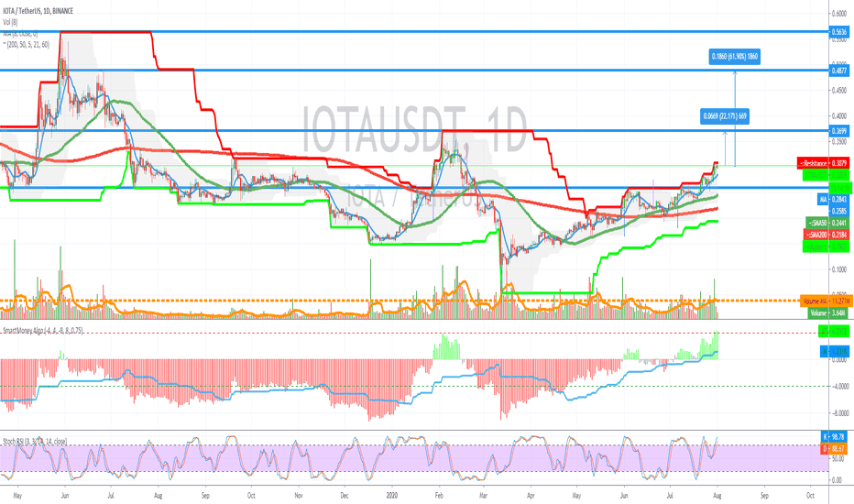854x504 pixels.
Task: Click the IOTA / TetherUS, 1D, BINANCE title
Action: 38,11
